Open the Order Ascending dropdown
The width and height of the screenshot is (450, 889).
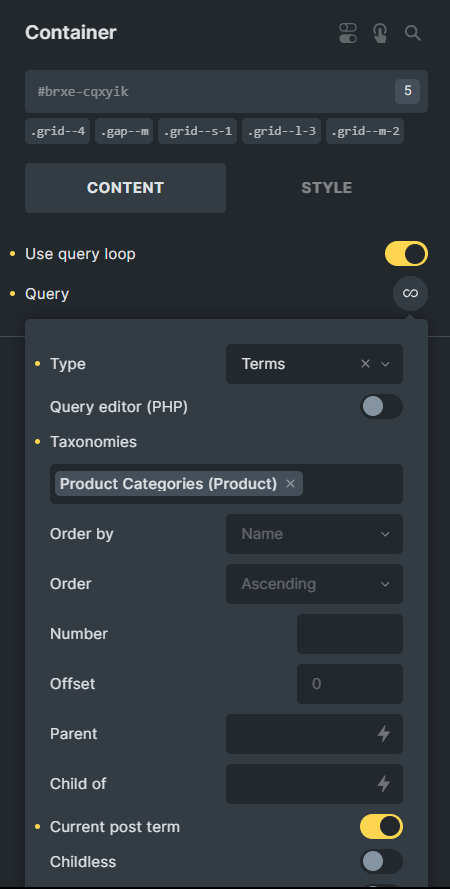315,584
